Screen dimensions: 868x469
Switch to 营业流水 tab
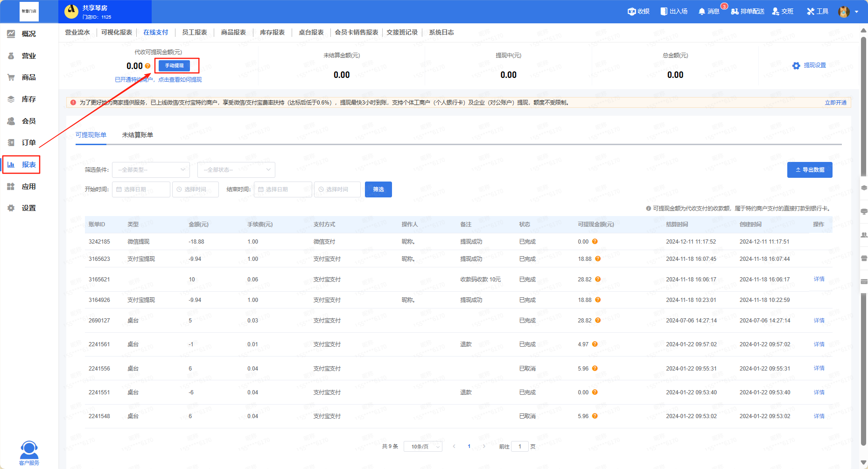pos(77,33)
